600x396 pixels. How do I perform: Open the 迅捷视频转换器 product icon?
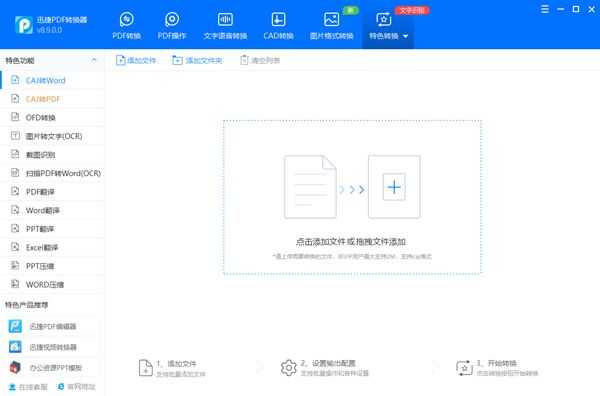click(15, 347)
